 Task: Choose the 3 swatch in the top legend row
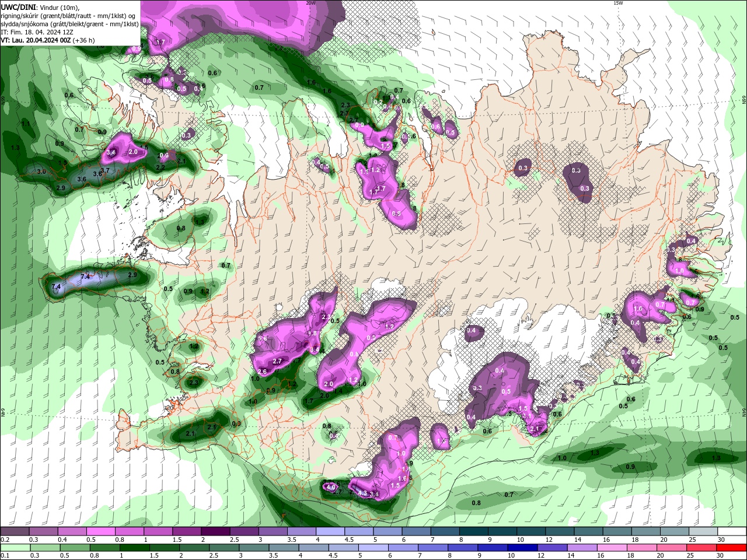(272, 531)
